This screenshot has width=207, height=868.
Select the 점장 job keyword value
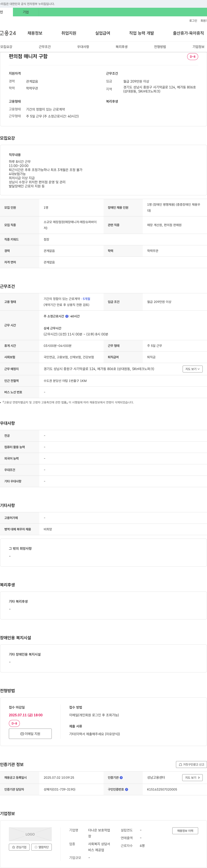pyautogui.click(x=46, y=239)
